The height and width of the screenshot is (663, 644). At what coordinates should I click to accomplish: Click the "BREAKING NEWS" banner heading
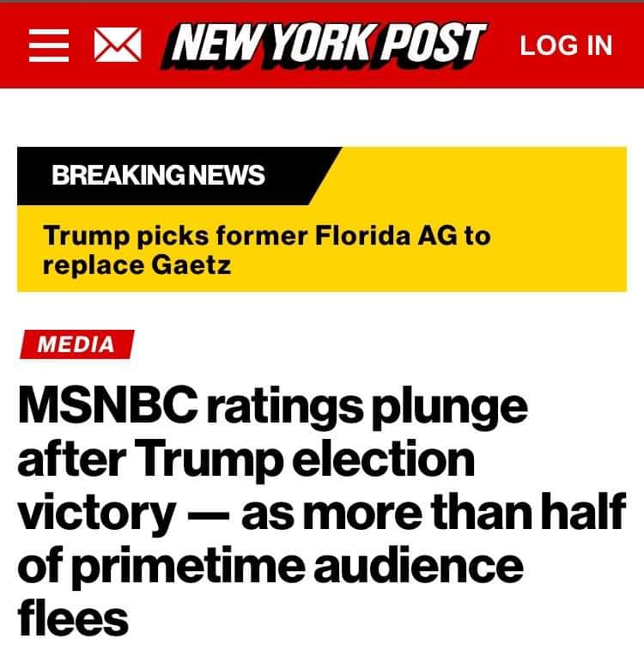pyautogui.click(x=158, y=177)
